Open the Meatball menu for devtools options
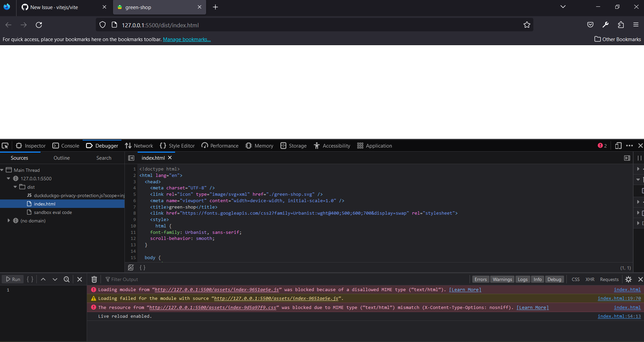 coord(630,146)
